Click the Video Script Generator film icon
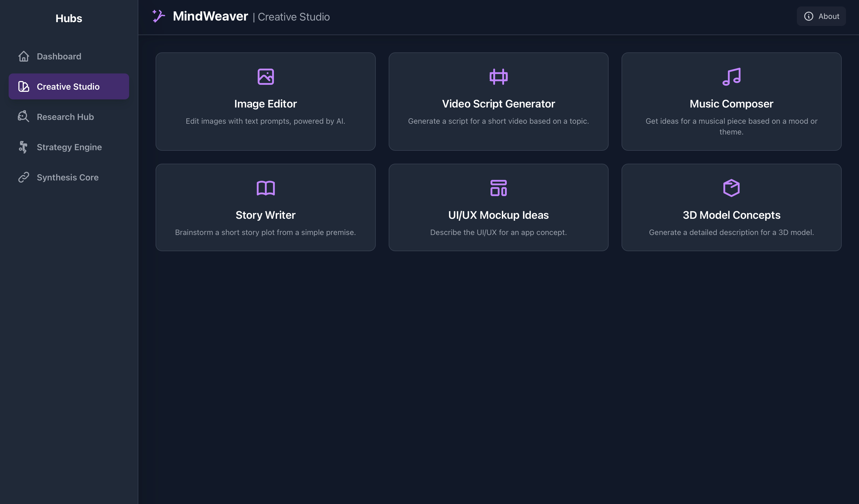 [x=498, y=76]
